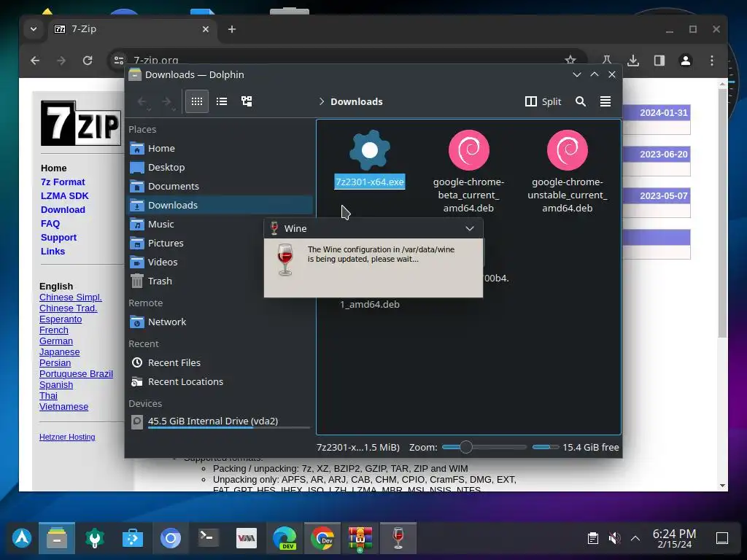Open Download link on 7-Zip site

[63, 209]
